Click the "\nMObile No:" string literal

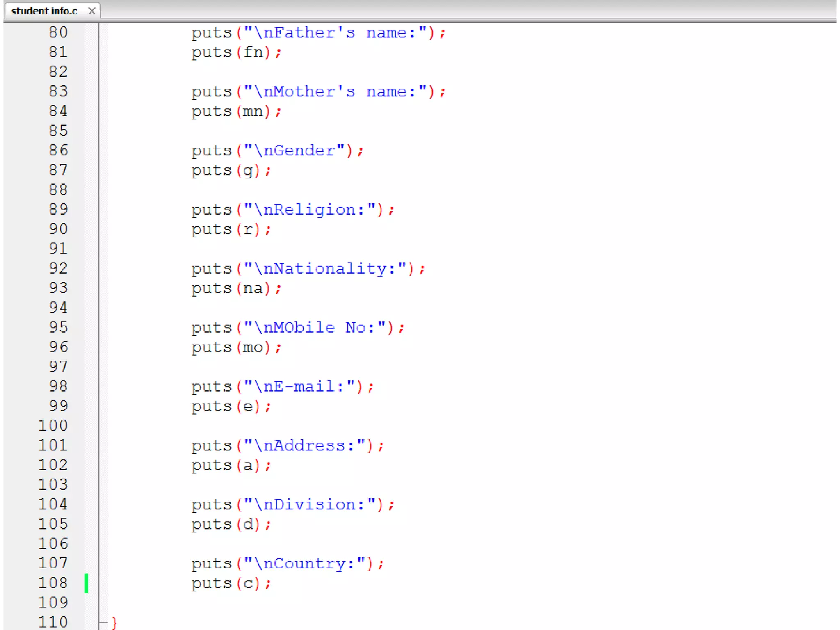[x=315, y=328]
